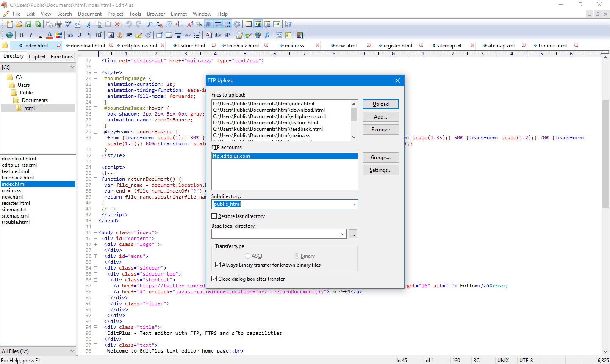
Task: Open the All Files (*.*) filter dropdown
Action: click(x=72, y=351)
